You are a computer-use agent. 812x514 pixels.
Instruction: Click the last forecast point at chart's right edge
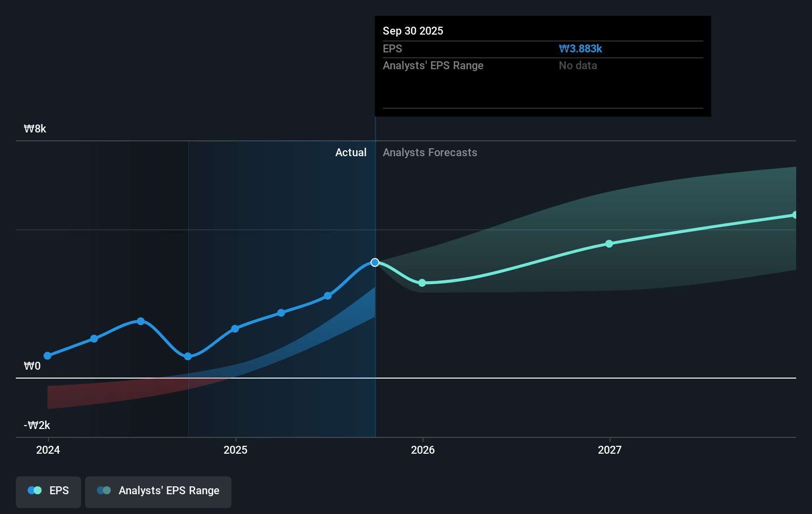[x=794, y=215]
